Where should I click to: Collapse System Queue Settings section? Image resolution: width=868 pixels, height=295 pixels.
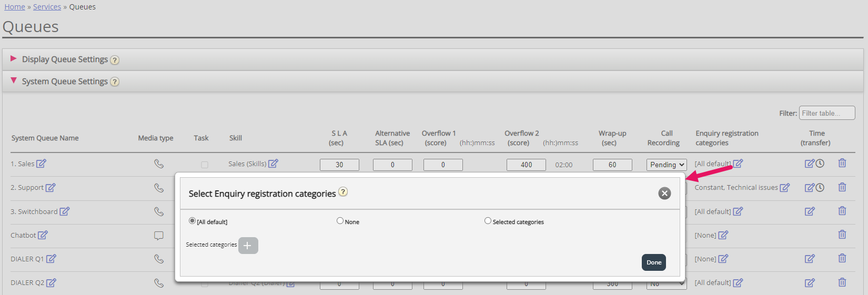click(x=14, y=81)
